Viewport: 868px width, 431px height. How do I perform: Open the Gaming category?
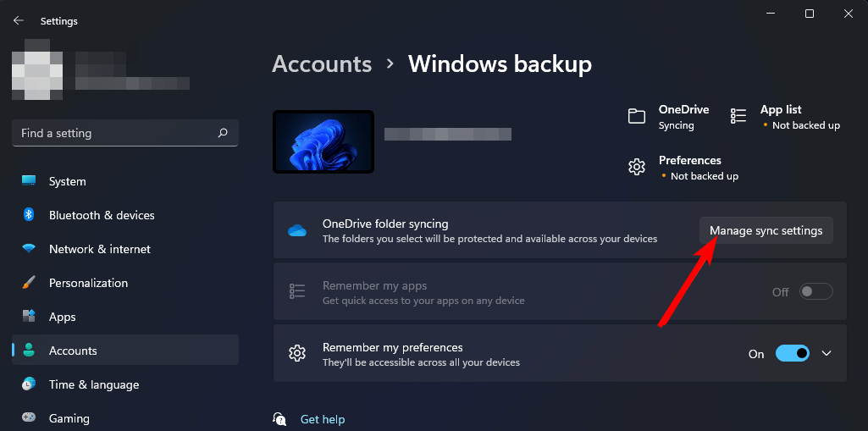pyautogui.click(x=125, y=417)
